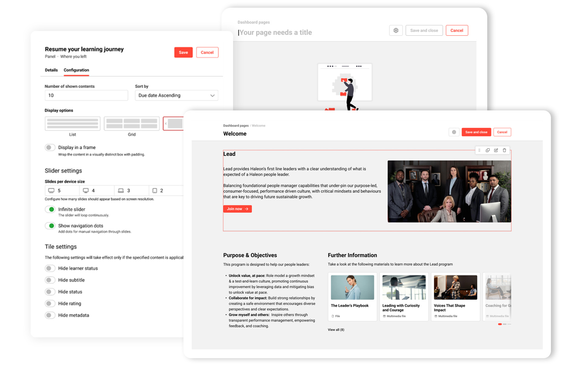Open the settings gear on the Welcome page
The width and height of the screenshot is (588, 368).
(454, 132)
